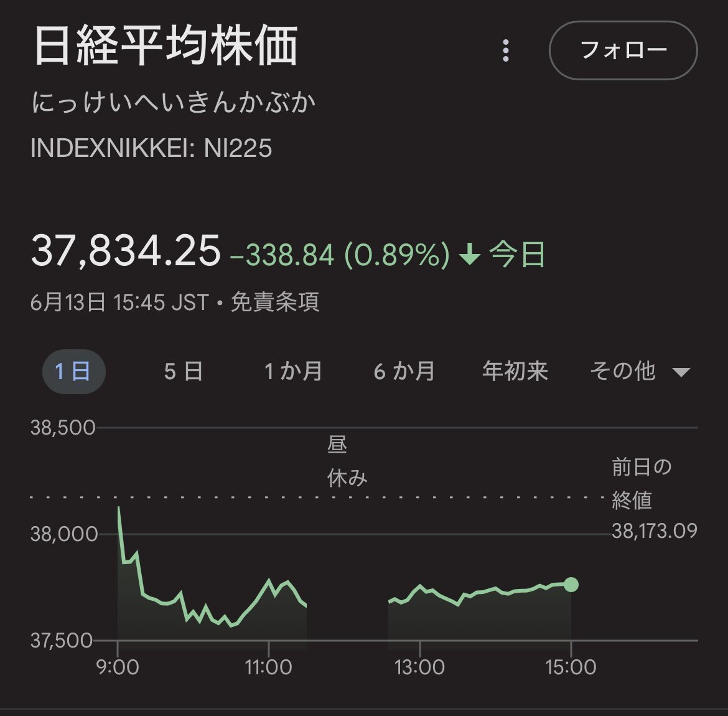Select the 1日 time range tab
This screenshot has height=716, width=728.
(x=73, y=372)
